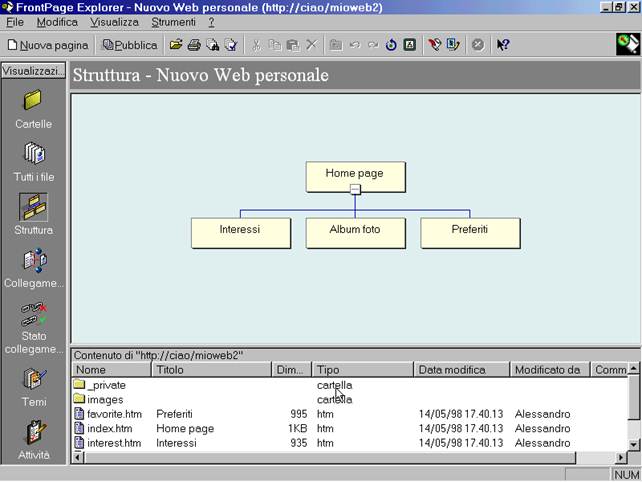The height and width of the screenshot is (482, 642).
Task: Sort by Tipo column header
Action: [363, 370]
